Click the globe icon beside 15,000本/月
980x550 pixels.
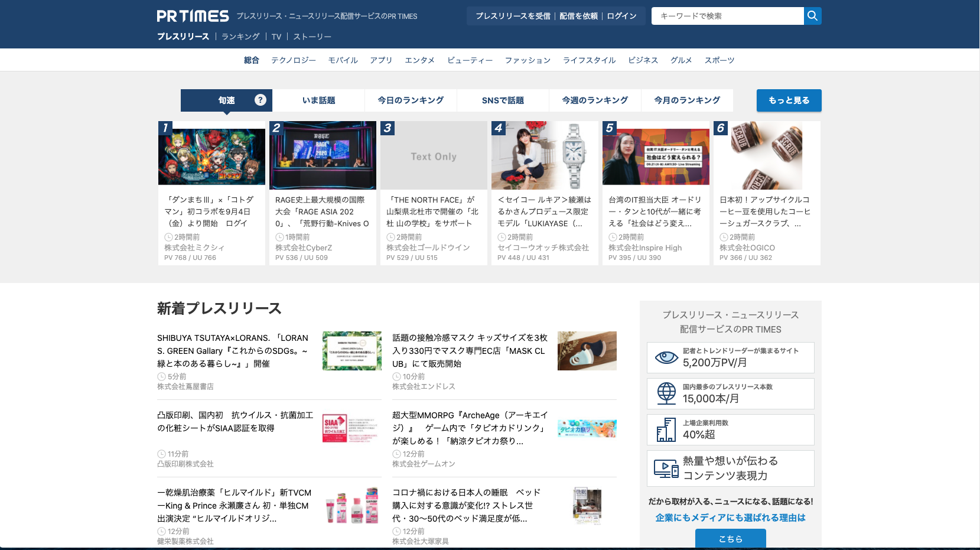[x=666, y=393]
